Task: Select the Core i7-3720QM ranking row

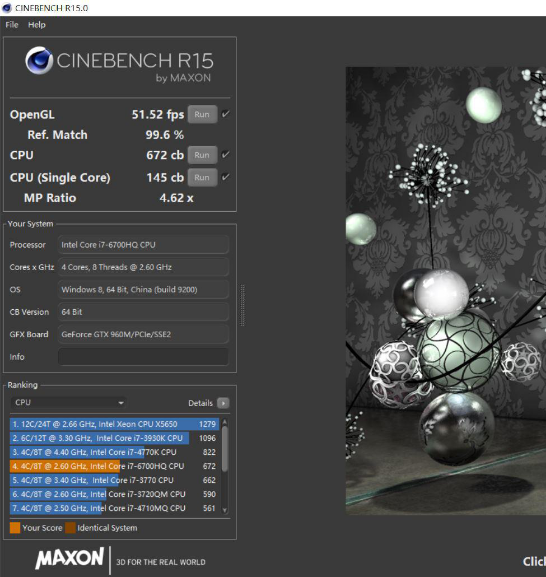Action: click(x=114, y=494)
